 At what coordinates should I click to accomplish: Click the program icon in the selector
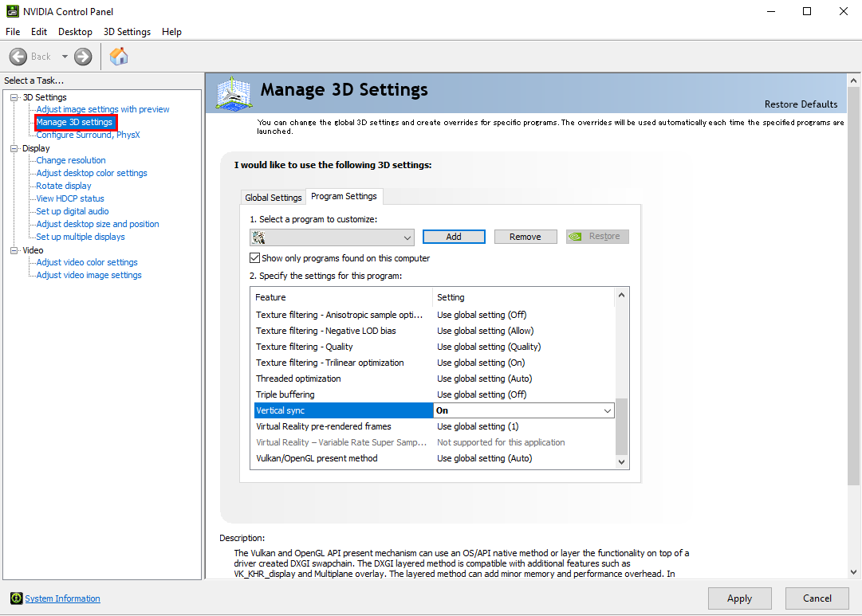[259, 237]
